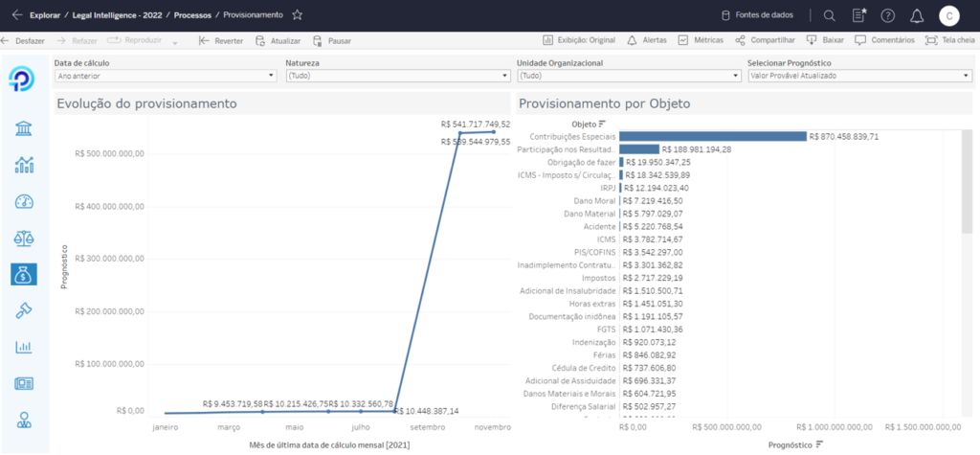Open the favorites list icon

pos(858,15)
